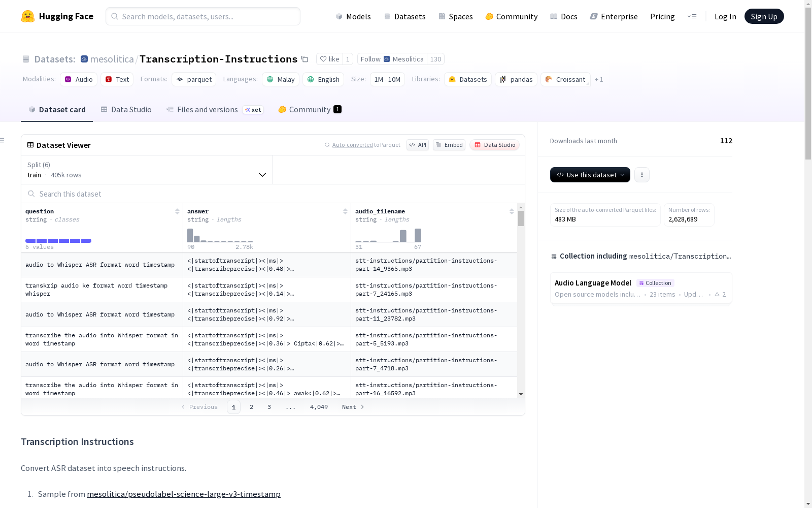Expand the Split train dropdown
The width and height of the screenshot is (812, 508).
[147, 170]
